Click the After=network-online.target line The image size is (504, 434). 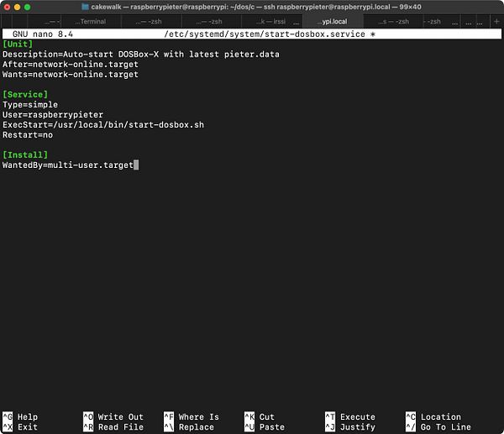tap(71, 65)
